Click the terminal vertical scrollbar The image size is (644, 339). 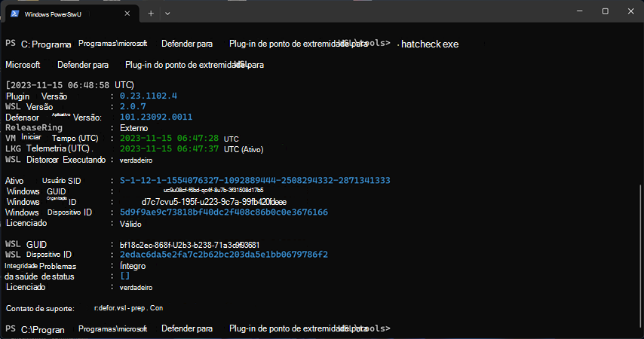point(641,255)
